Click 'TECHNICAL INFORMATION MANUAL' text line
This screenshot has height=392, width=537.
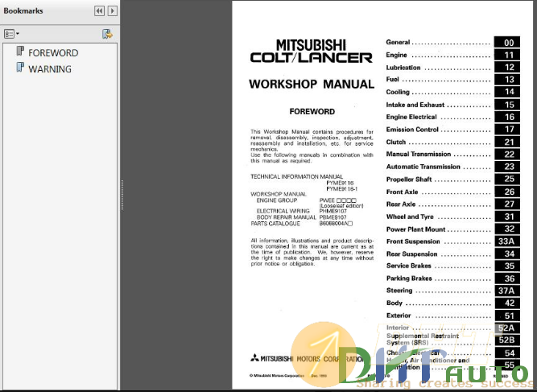(x=296, y=176)
